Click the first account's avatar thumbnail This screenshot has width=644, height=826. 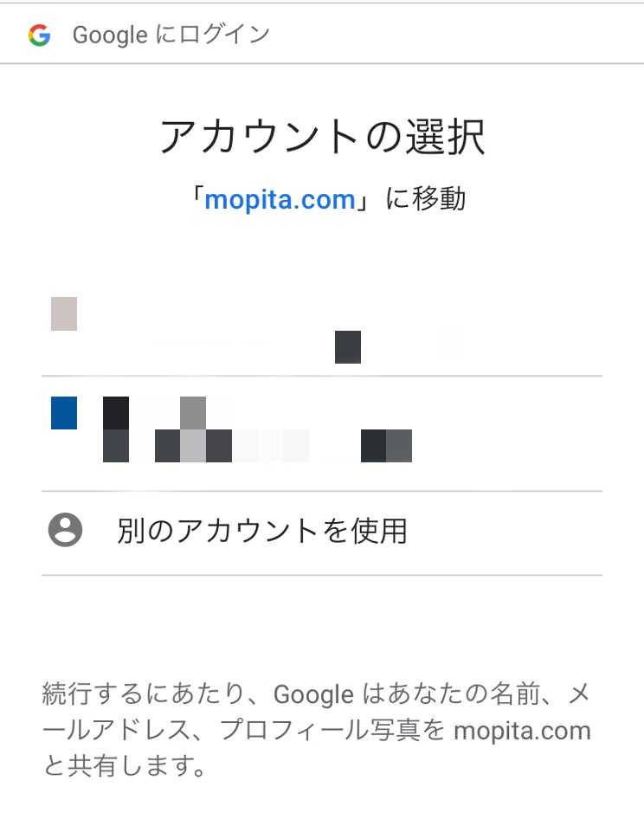(x=64, y=313)
